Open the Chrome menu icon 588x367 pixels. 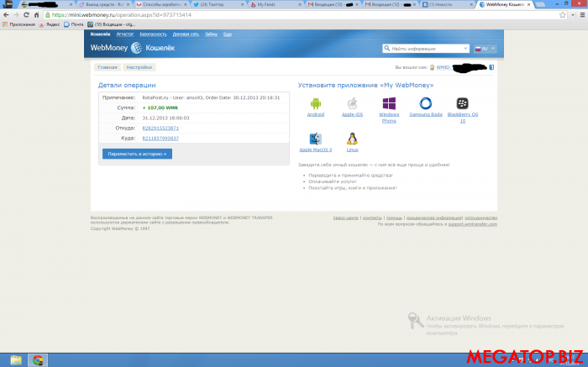pyautogui.click(x=582, y=15)
